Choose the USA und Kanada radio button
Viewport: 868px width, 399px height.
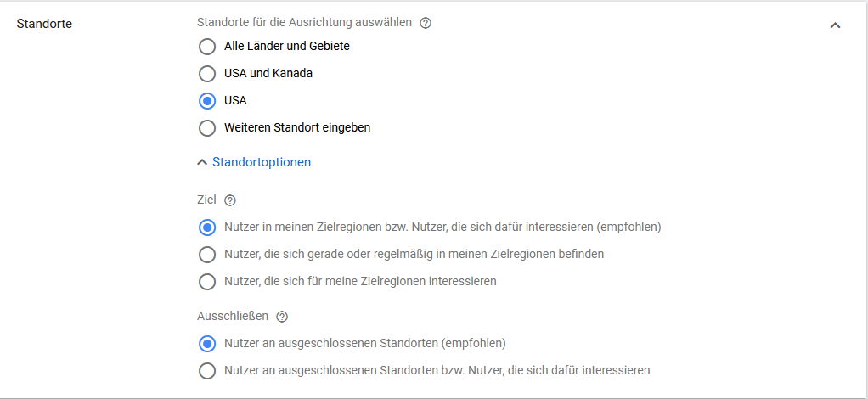click(206, 73)
